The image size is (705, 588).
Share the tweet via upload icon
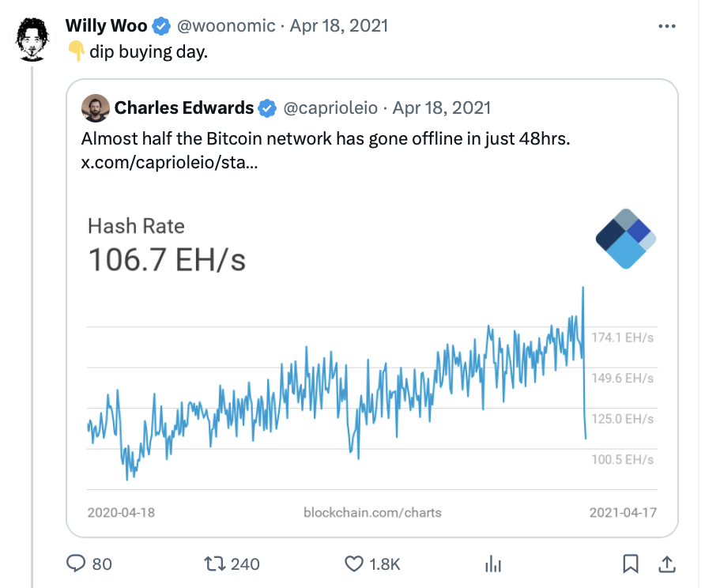pos(667,563)
